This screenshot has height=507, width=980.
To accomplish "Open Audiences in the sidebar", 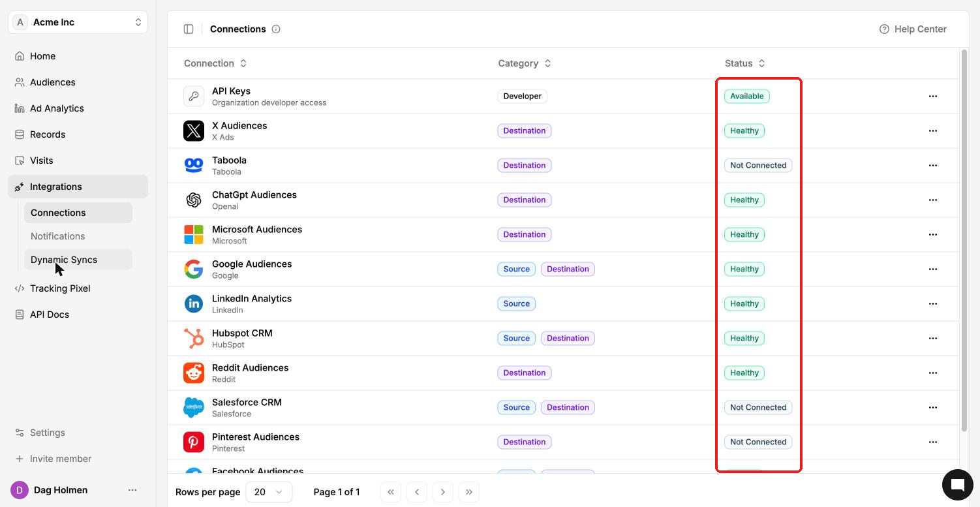I will (78, 82).
